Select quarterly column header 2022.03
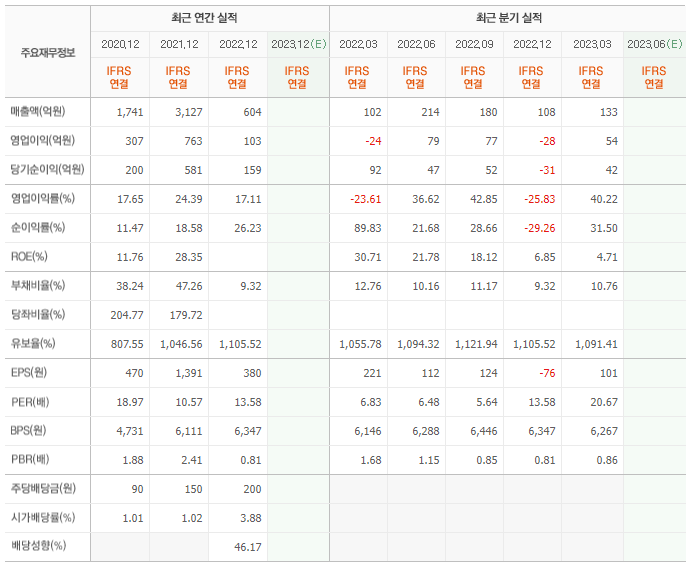This screenshot has height=565, width=693. (358, 44)
